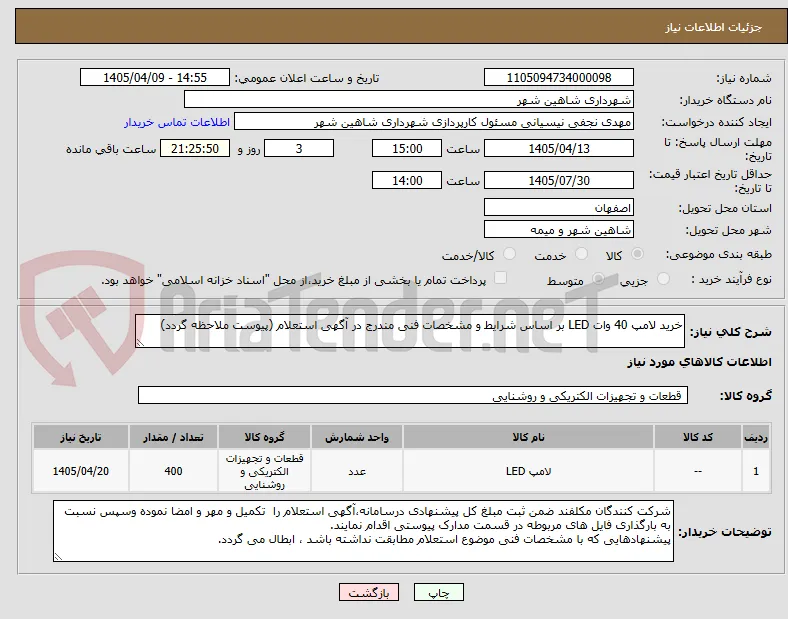
Task: Open اطلاعات تماس خریدار link
Action: [x=177, y=122]
